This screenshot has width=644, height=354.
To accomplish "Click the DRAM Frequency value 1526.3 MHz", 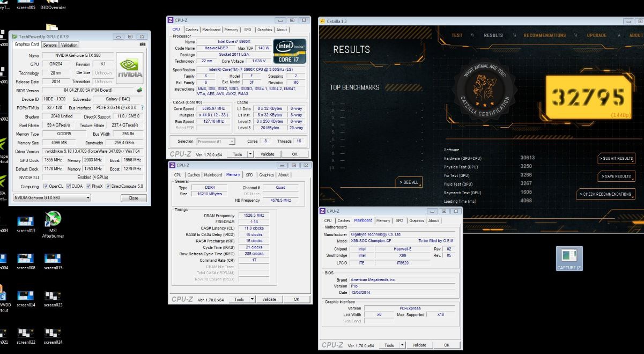I will click(x=254, y=215).
